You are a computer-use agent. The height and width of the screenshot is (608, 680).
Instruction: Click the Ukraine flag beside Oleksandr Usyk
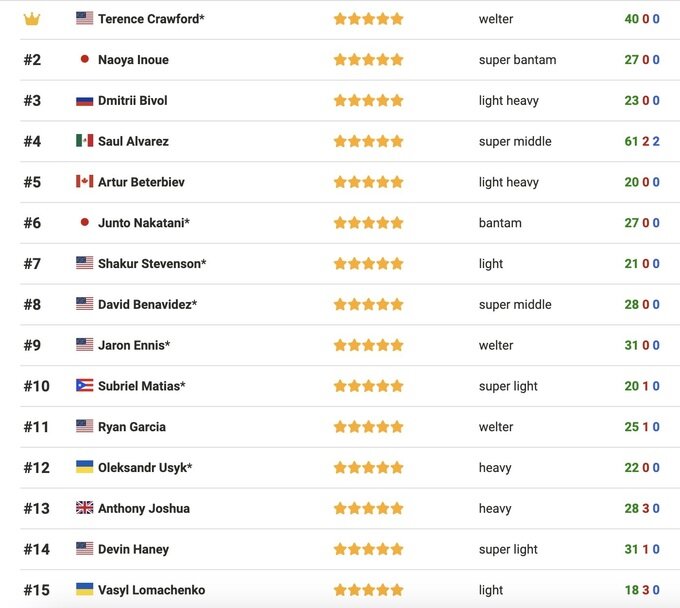click(85, 467)
